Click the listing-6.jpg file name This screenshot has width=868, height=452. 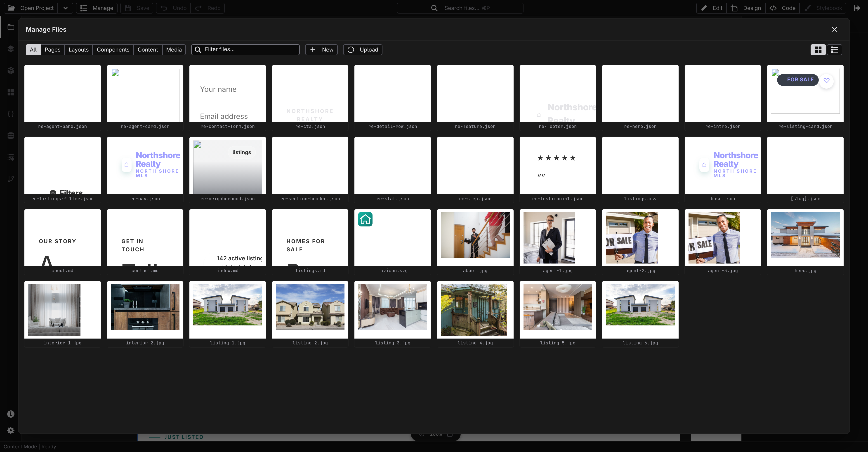pyautogui.click(x=640, y=343)
